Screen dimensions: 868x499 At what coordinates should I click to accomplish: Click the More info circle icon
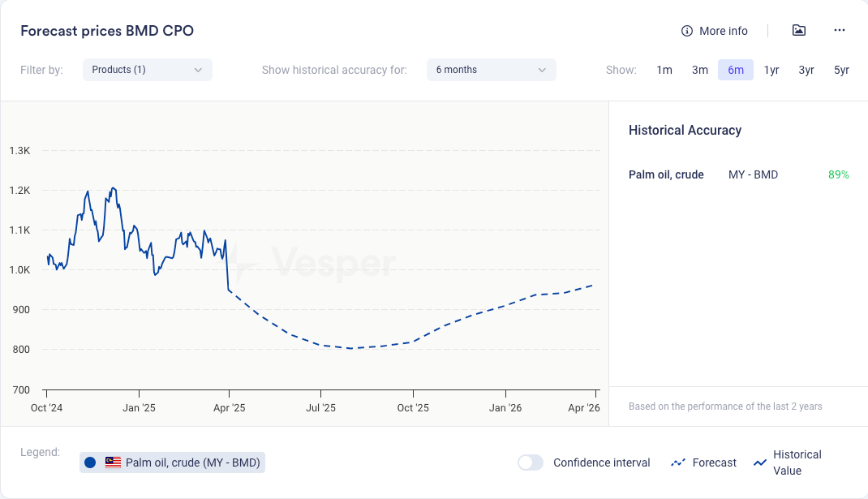687,31
